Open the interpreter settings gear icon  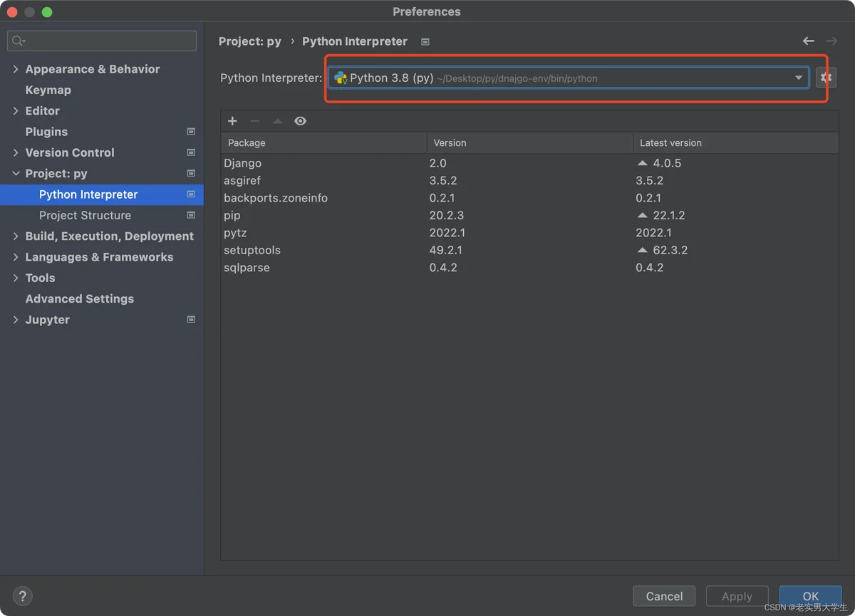(x=826, y=78)
